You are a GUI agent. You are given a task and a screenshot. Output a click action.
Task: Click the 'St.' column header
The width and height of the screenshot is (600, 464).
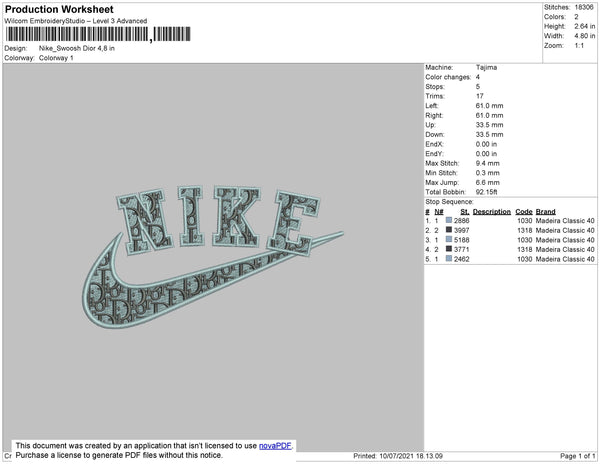(x=465, y=212)
